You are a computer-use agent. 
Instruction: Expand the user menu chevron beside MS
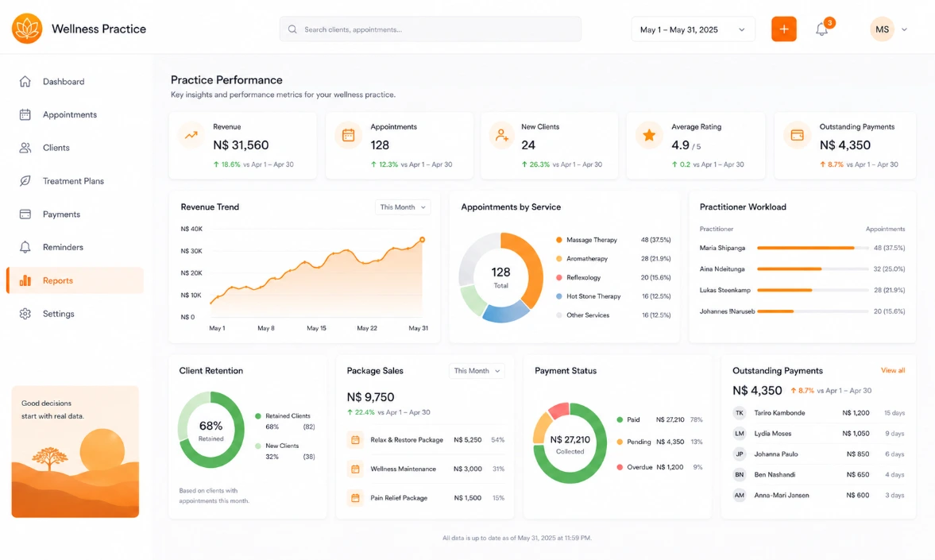pos(904,29)
